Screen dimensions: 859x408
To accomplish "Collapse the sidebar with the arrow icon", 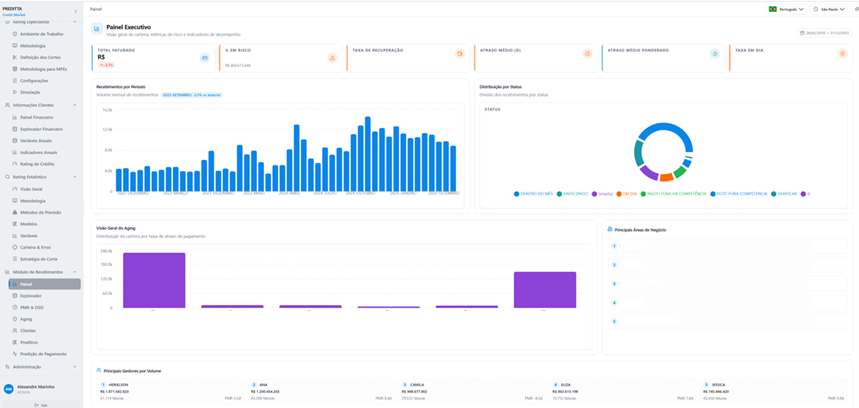I will (x=76, y=11).
